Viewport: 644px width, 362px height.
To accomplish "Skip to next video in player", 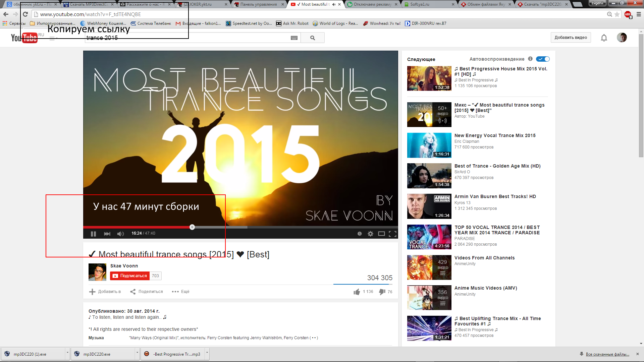I will (x=107, y=234).
